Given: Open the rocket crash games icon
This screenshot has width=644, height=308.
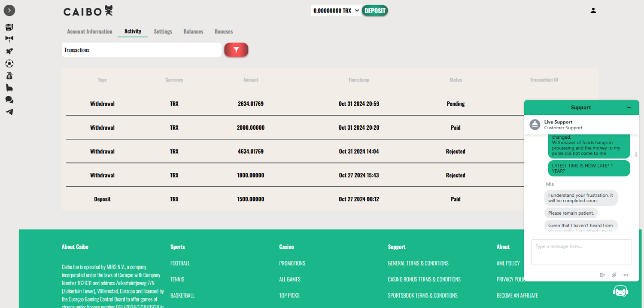Looking at the screenshot, I should [x=9, y=51].
